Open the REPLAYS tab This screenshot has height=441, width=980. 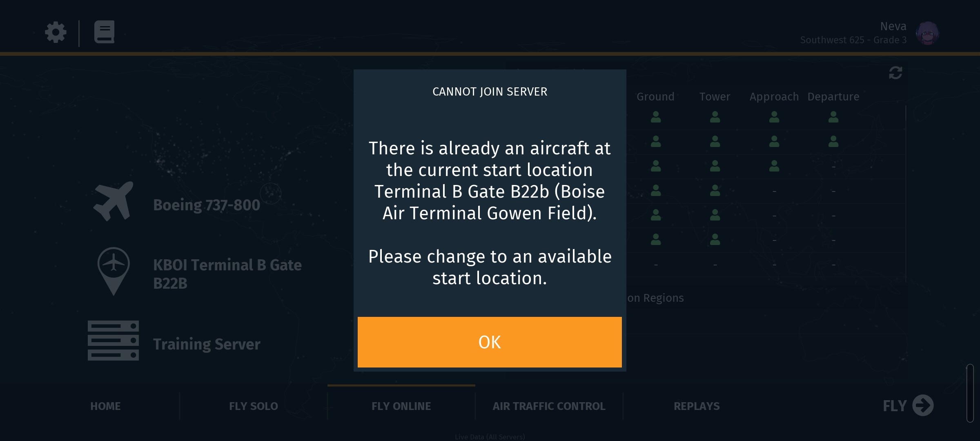tap(697, 406)
